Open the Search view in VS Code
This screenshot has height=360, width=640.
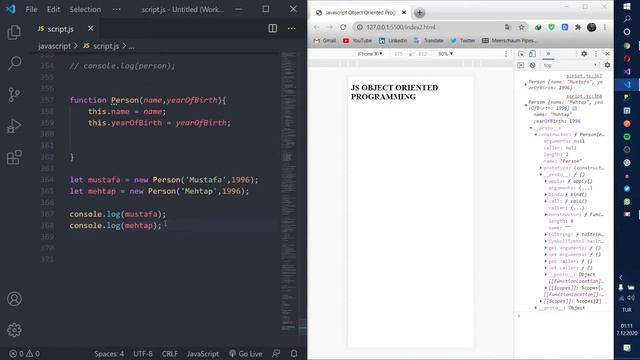coord(14,63)
